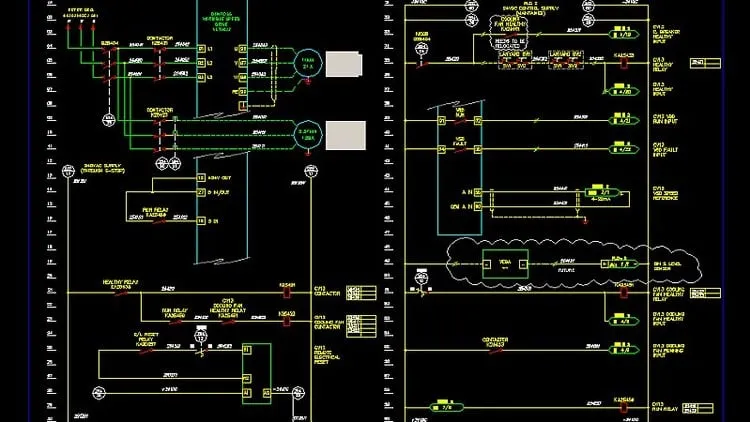Click the 2/1 speed reference output tag
The image size is (750, 422).
click(603, 192)
